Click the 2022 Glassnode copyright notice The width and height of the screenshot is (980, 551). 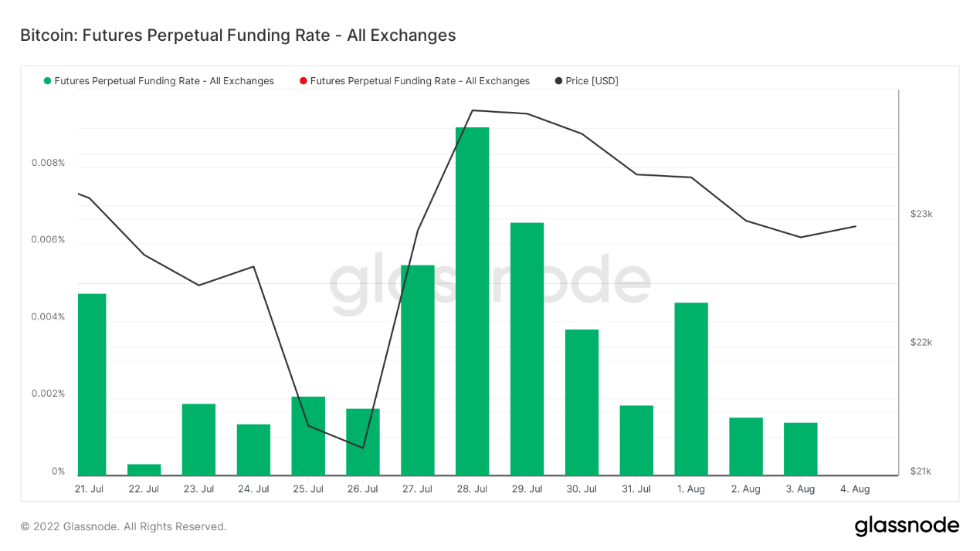point(124,526)
